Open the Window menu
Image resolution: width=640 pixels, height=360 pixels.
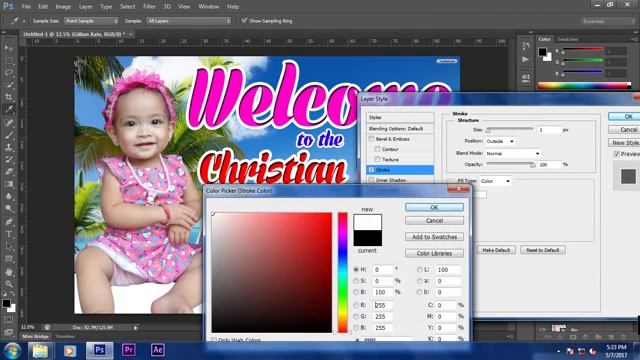point(209,7)
